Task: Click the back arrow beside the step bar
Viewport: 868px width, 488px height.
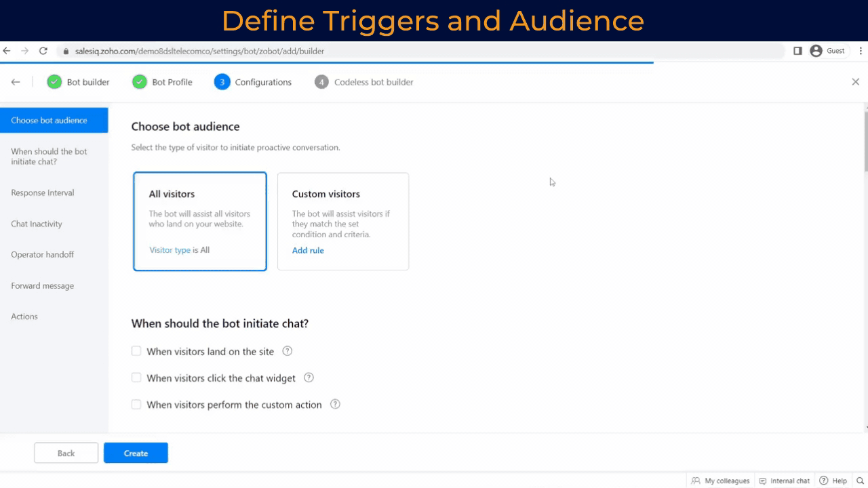Action: click(15, 82)
